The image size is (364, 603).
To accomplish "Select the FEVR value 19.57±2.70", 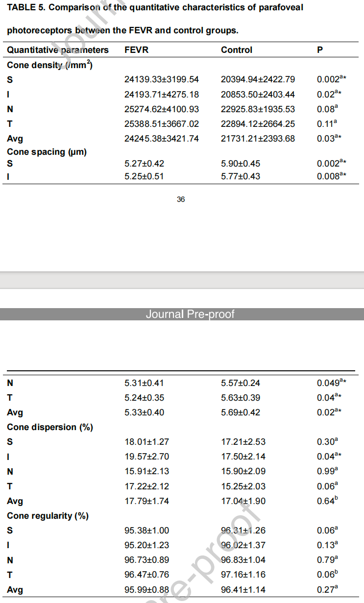I will coord(146,457).
